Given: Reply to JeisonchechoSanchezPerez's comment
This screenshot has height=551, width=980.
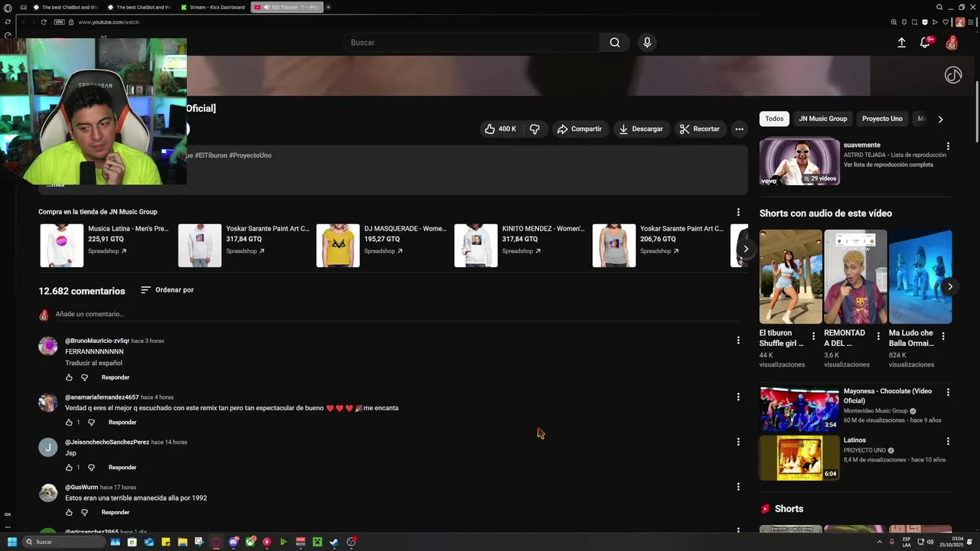Looking at the screenshot, I should click(x=122, y=468).
